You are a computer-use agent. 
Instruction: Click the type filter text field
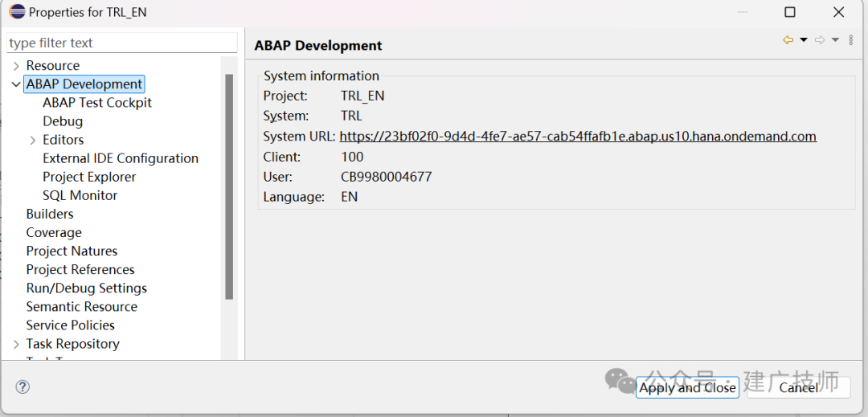[x=122, y=43]
